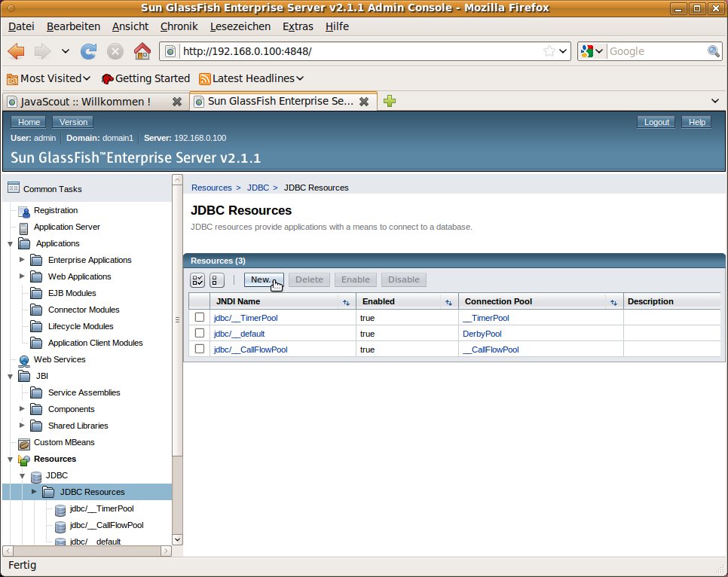The width and height of the screenshot is (728, 577).
Task: Check the jdbc/__CallFlowPool row checkbox
Action: (200, 350)
